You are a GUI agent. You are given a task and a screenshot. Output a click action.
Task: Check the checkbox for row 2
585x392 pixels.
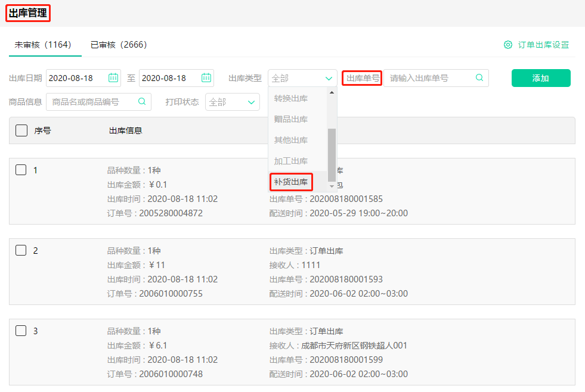click(21, 250)
